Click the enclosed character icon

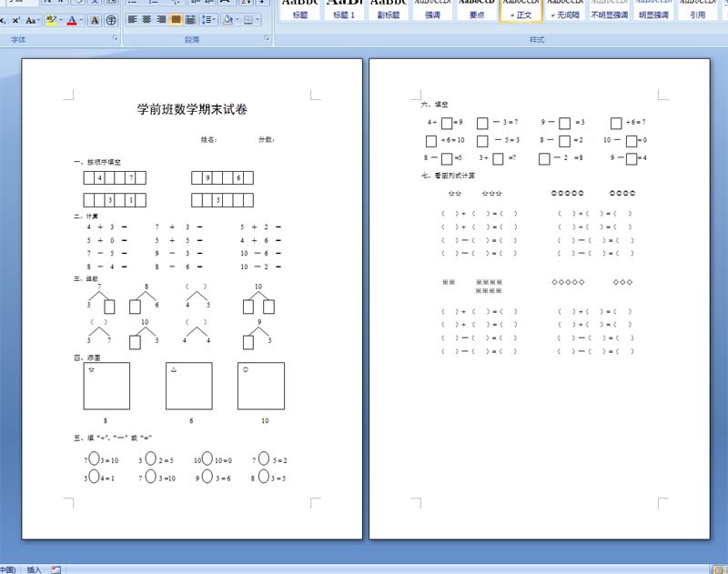tap(110, 20)
